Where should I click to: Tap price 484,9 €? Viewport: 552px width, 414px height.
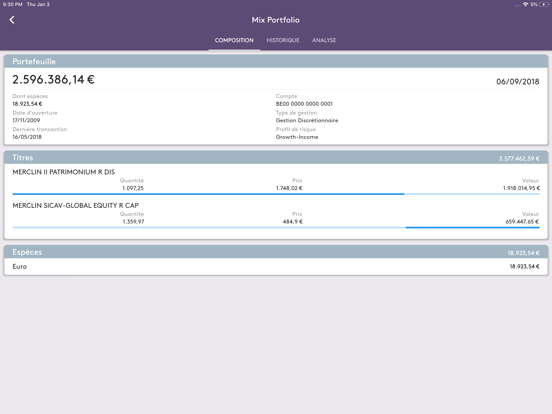point(293,222)
